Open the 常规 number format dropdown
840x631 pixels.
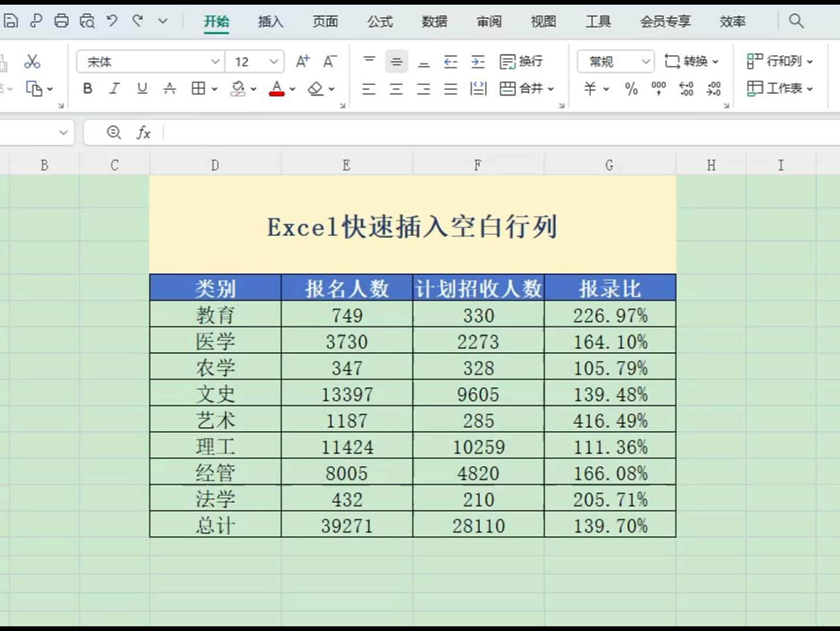645,61
